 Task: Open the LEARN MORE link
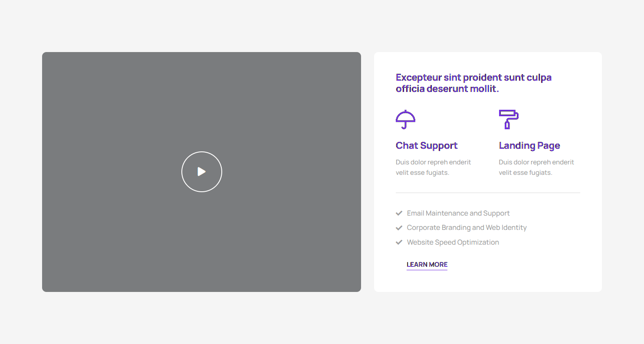tap(427, 265)
